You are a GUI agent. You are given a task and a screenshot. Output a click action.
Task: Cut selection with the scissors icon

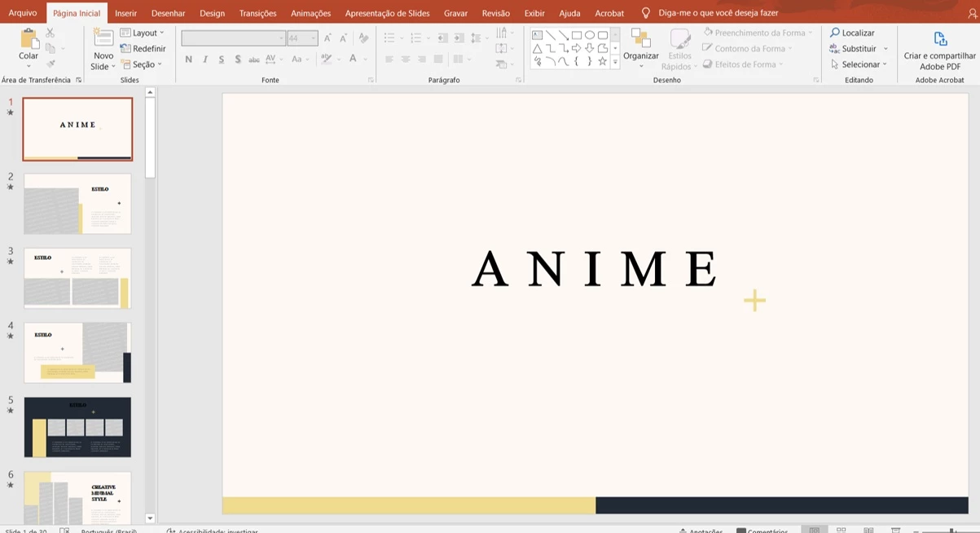tap(51, 33)
